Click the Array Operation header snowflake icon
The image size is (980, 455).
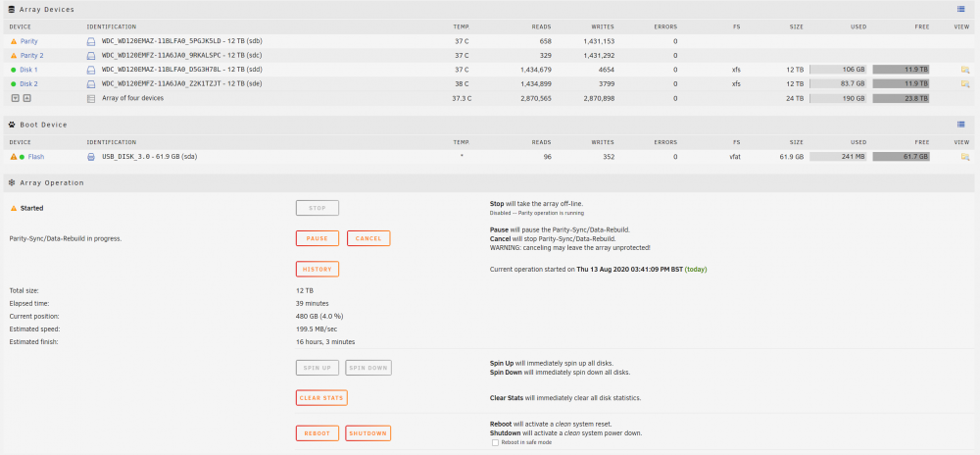click(12, 182)
